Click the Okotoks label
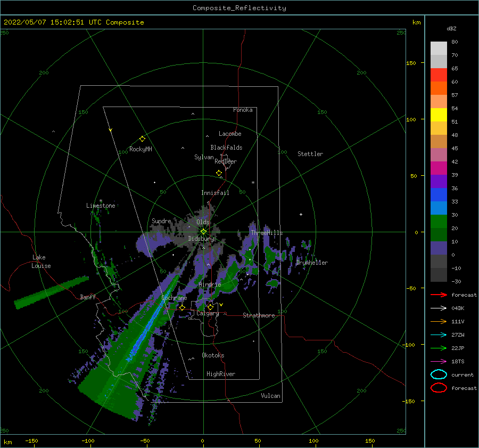The width and height of the screenshot is (479, 448). click(x=213, y=355)
